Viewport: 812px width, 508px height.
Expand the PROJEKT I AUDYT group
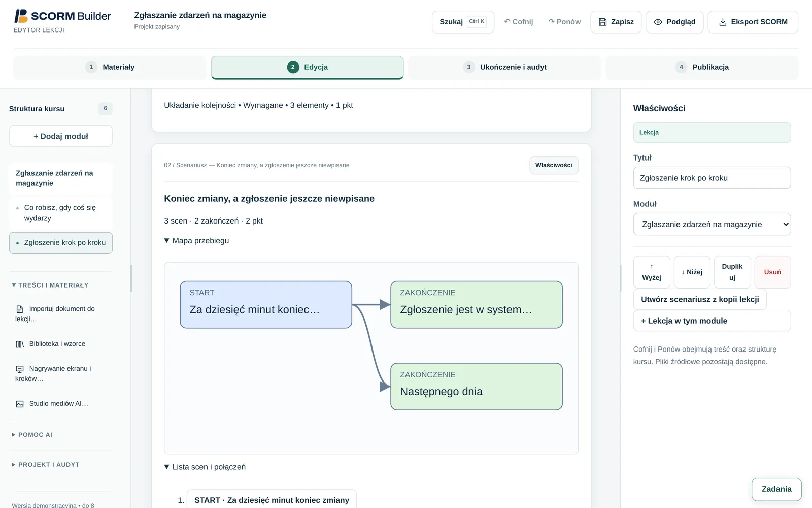coord(45,465)
